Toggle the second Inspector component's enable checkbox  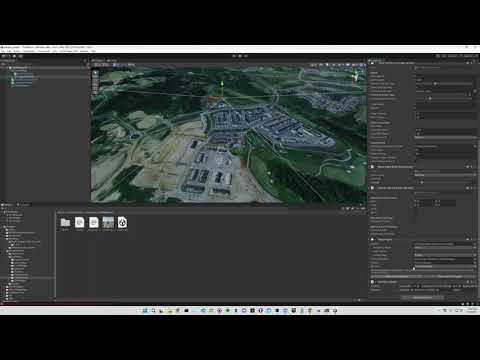(x=373, y=167)
